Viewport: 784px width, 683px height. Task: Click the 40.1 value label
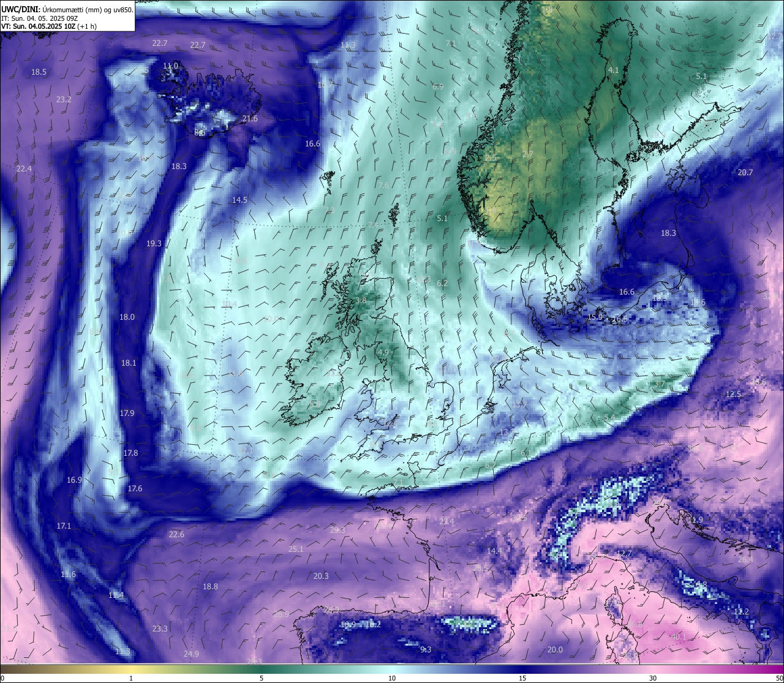[679, 637]
